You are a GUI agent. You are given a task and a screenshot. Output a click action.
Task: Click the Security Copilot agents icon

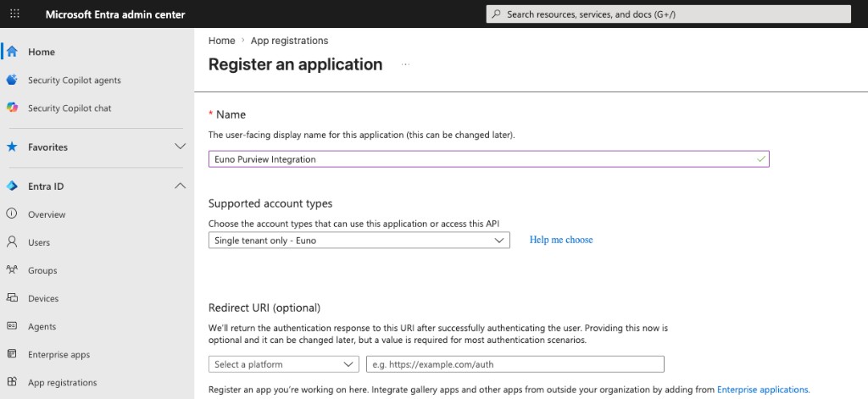[12, 80]
